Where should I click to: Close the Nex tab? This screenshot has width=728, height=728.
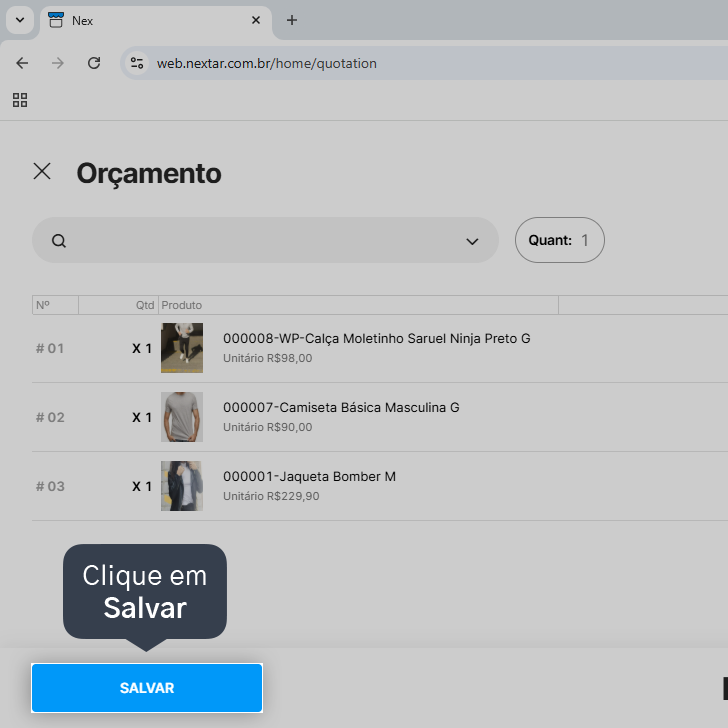click(x=256, y=20)
